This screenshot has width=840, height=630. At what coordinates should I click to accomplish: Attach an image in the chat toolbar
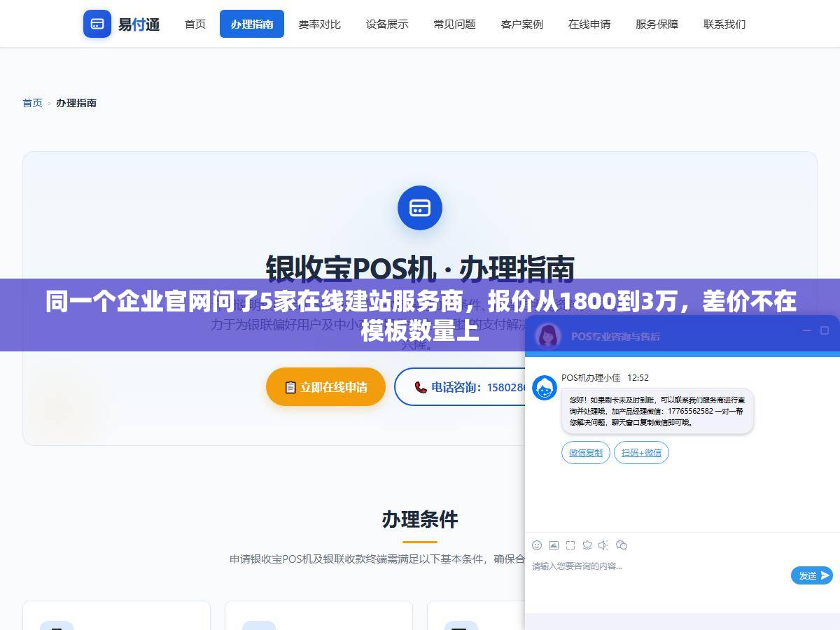(x=554, y=545)
